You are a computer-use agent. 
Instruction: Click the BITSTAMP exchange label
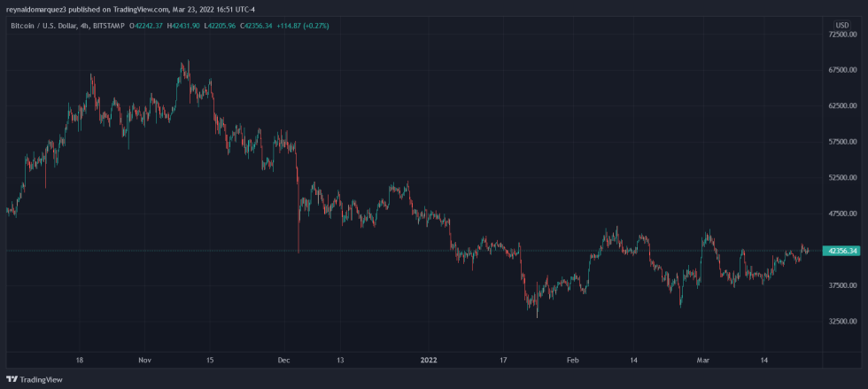(108, 26)
